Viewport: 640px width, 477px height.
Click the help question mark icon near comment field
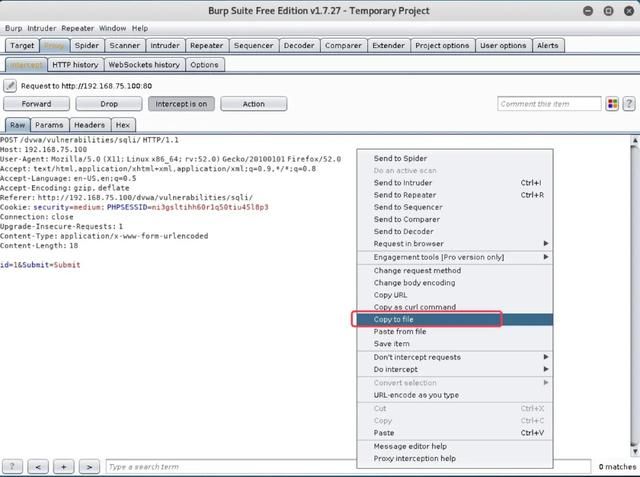coord(629,104)
